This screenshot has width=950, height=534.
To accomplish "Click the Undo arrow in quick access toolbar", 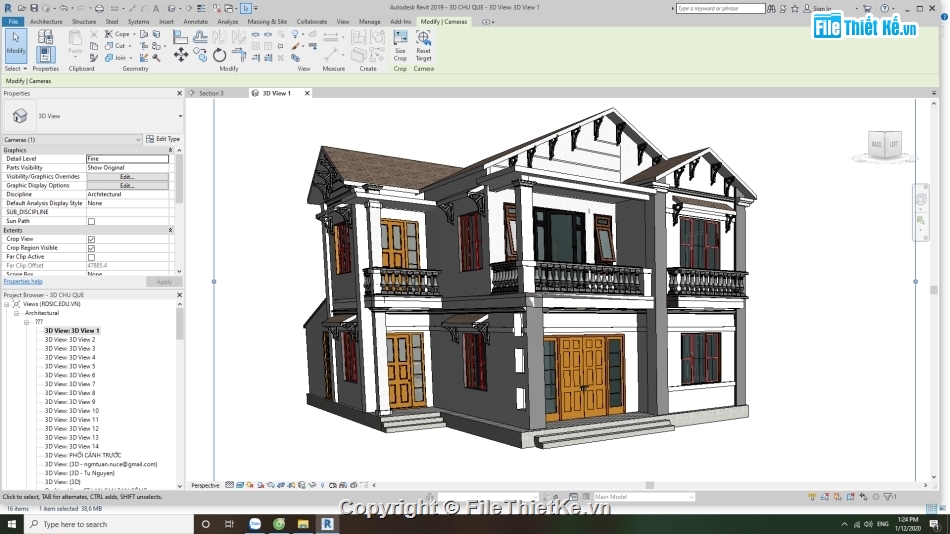I will (x=63, y=8).
